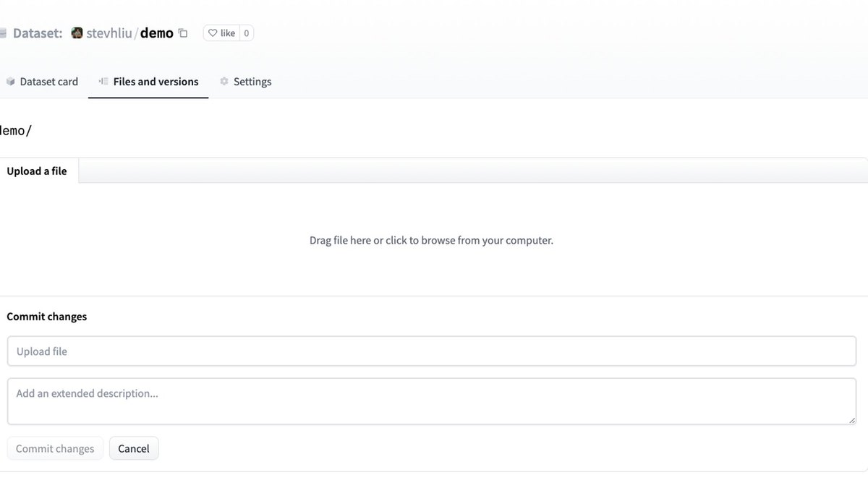This screenshot has width=868, height=488.
Task: Click the stevhliu user avatar
Action: (77, 33)
